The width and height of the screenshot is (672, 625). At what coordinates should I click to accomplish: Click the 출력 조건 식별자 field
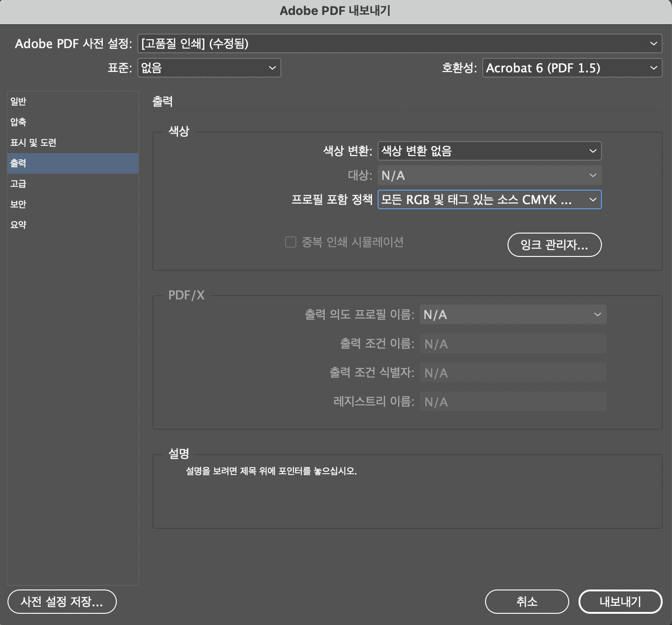(513, 373)
